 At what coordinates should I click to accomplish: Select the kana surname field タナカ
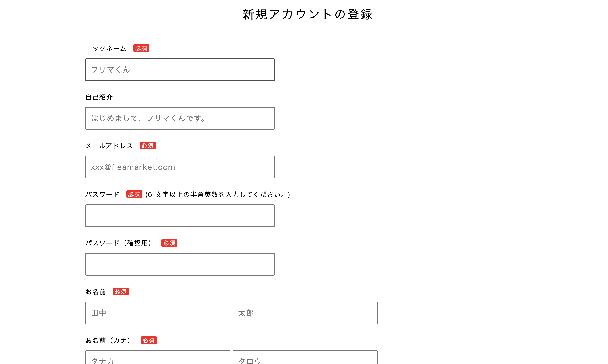157,359
